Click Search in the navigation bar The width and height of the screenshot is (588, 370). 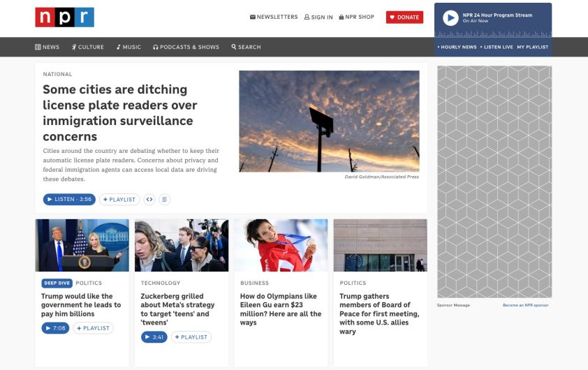[246, 47]
